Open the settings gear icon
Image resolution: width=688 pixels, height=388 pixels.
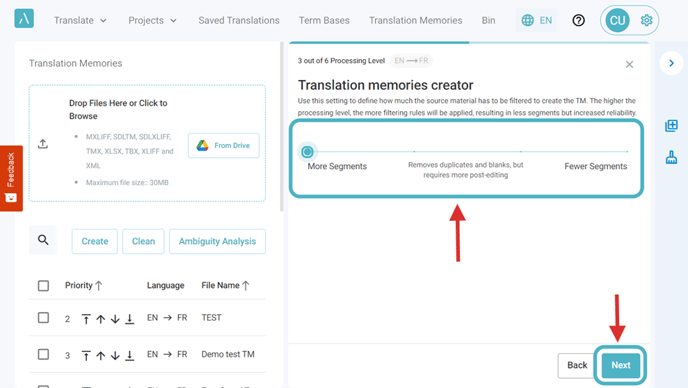click(646, 20)
